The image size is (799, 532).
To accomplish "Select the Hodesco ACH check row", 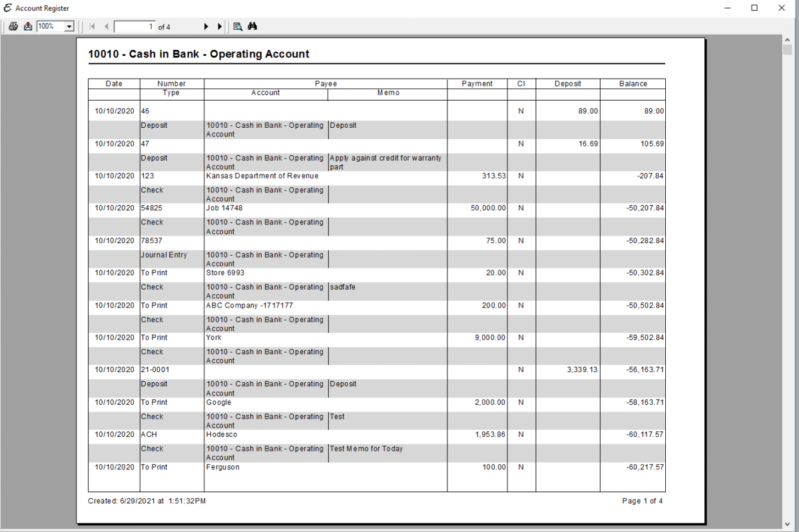I will click(222, 434).
